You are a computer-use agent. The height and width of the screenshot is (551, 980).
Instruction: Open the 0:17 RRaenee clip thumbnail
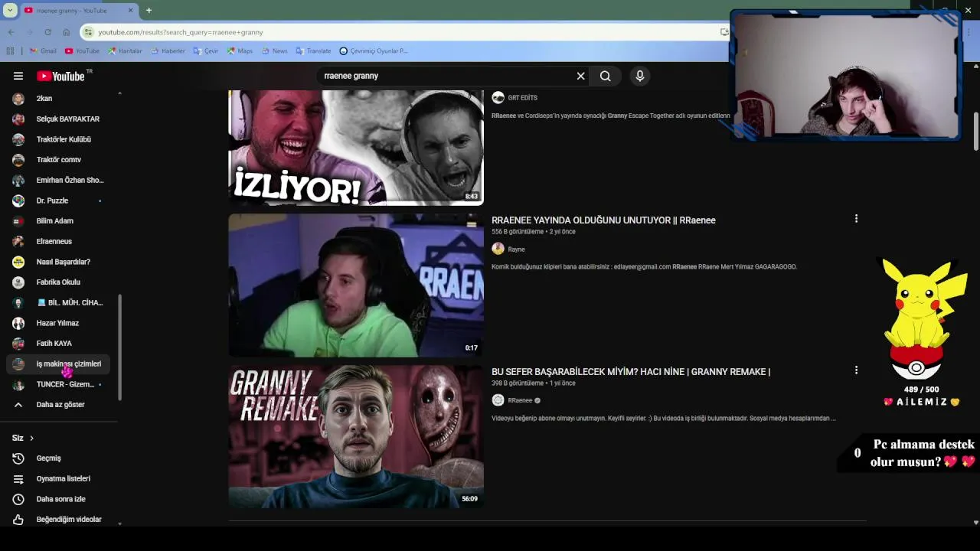tap(356, 285)
